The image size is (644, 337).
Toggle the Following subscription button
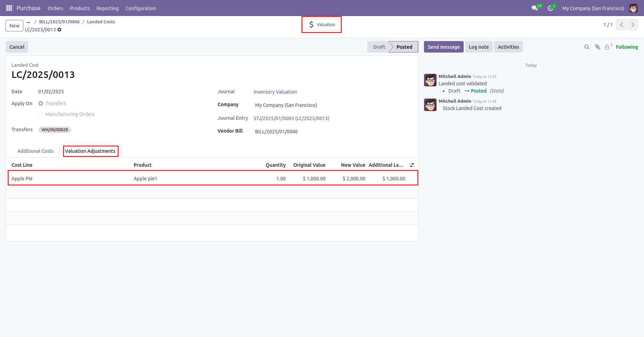pos(627,47)
